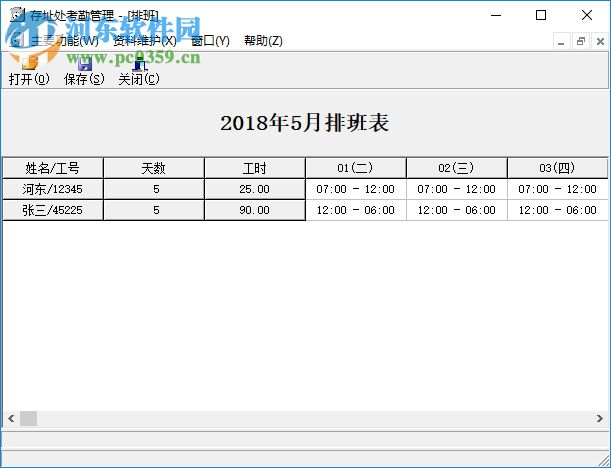Viewport: 611px width, 468px height.
Task: Restore the inner 排班 child window
Action: click(581, 41)
